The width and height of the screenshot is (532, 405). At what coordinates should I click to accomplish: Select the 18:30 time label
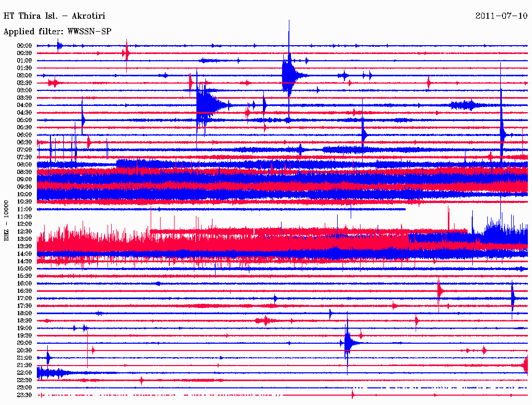24,321
